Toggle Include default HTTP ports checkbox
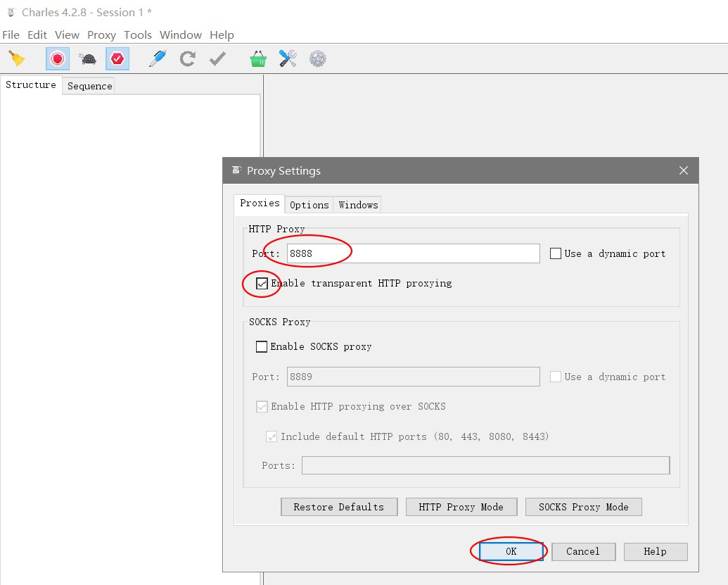728x585 pixels. point(272,436)
